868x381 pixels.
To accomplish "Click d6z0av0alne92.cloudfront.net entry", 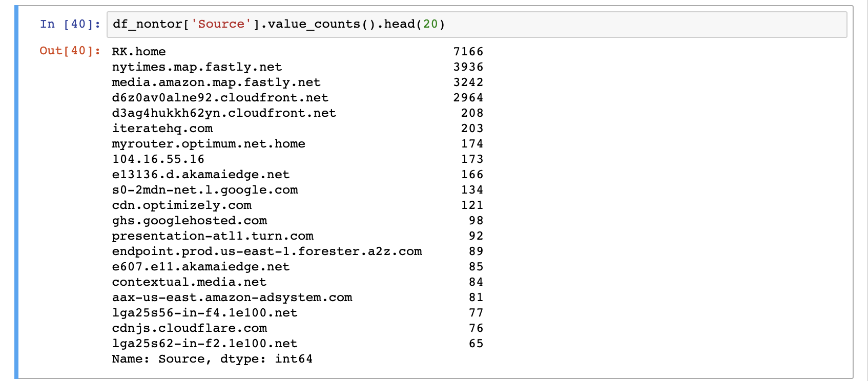I will [220, 98].
